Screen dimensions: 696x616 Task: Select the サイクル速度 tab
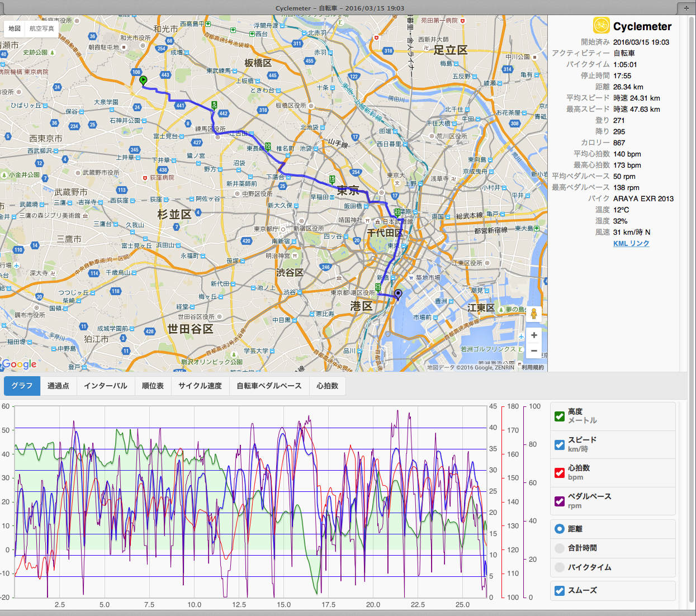[x=200, y=386]
